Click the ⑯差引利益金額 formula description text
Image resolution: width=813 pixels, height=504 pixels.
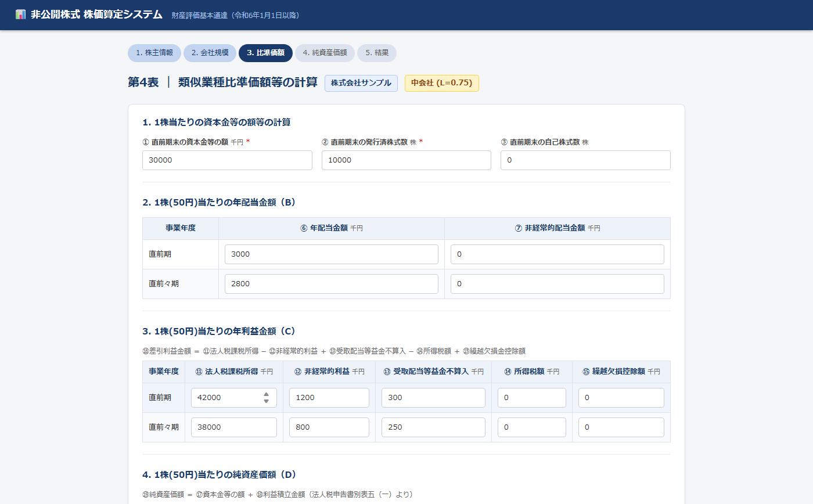pyautogui.click(x=334, y=351)
